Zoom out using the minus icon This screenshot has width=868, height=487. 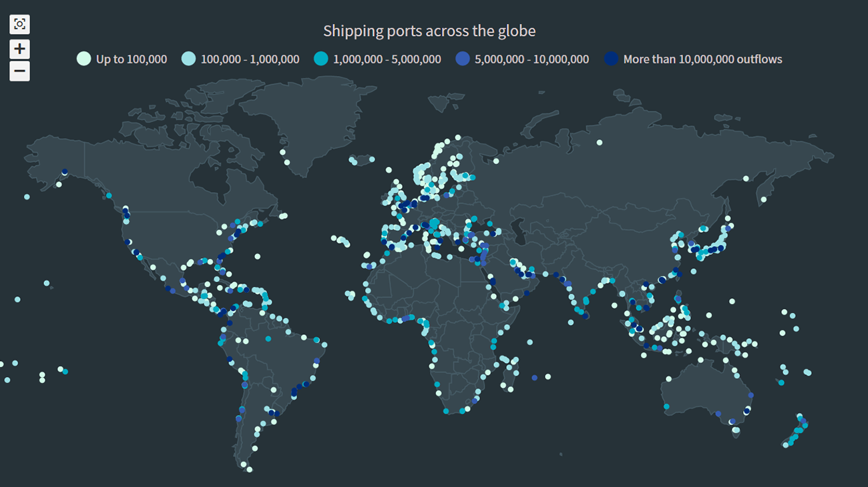click(x=20, y=69)
